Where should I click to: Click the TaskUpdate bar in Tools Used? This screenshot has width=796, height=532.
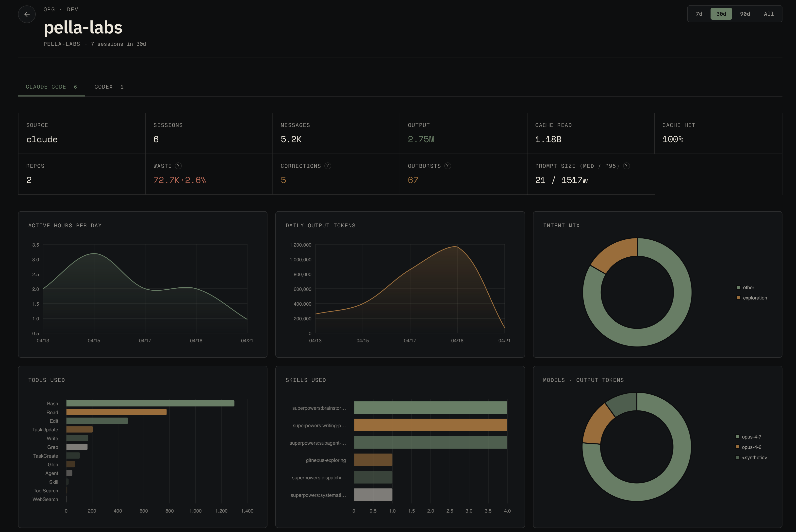click(80, 430)
